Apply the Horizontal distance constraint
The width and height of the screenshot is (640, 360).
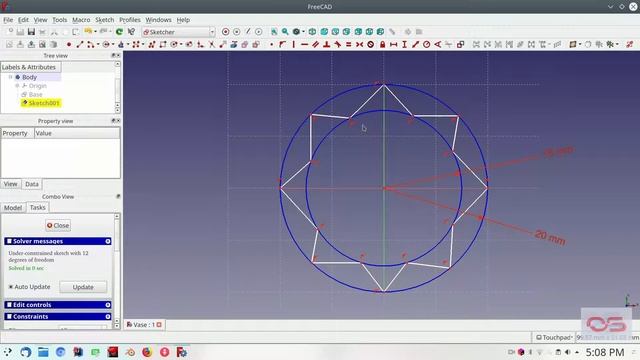tap(393, 44)
